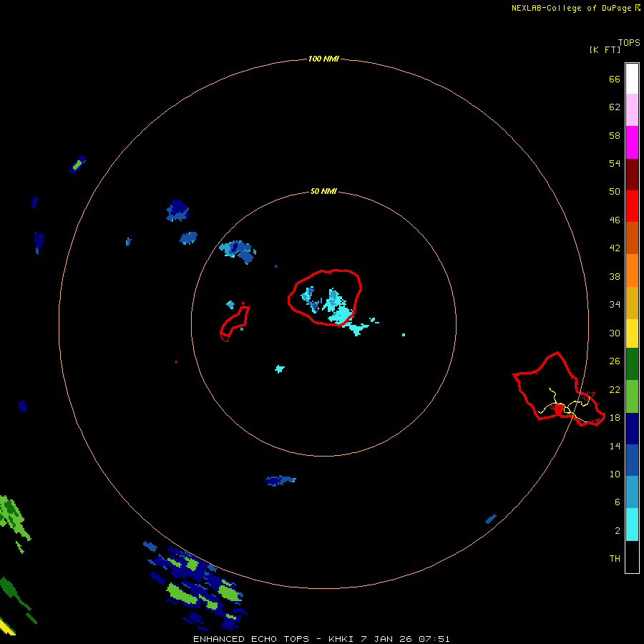The image size is (644, 644).
Task: Click the "KHKI" radar site identifier
Action: [x=341, y=639]
